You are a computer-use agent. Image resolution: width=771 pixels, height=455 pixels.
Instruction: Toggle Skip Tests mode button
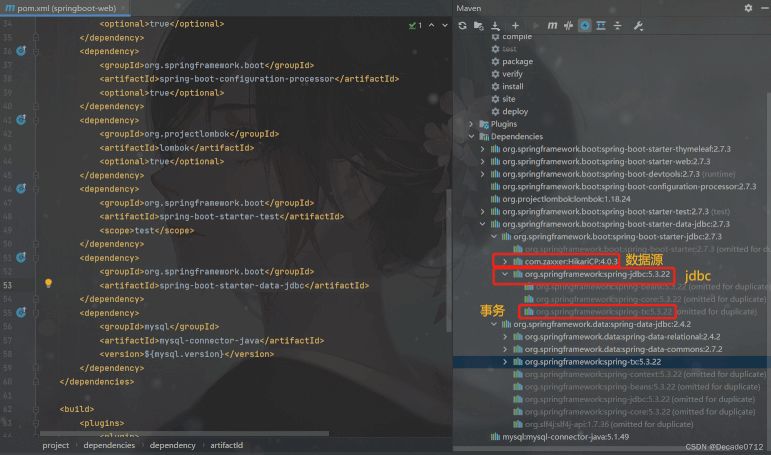coord(585,25)
